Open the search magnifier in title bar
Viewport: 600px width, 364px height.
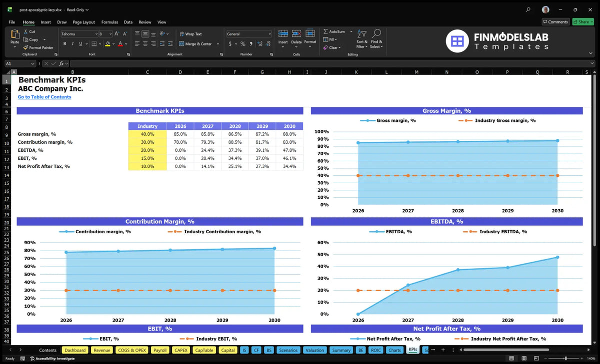point(528,9)
